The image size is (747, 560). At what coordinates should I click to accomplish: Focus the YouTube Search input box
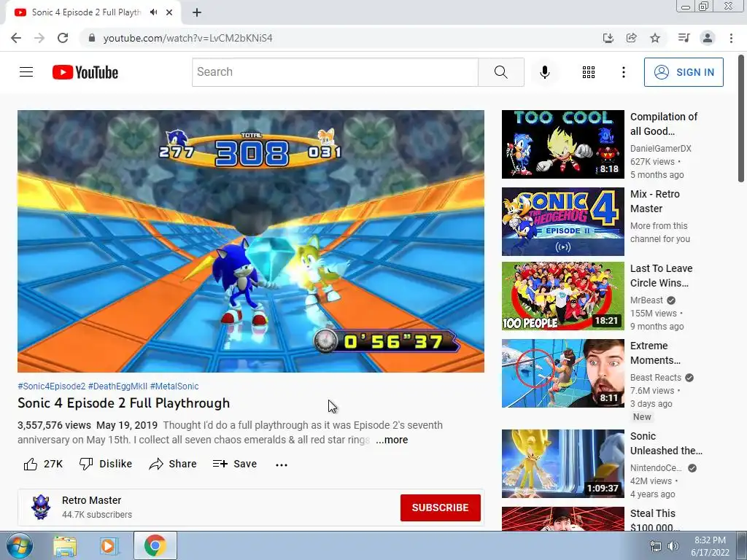coord(335,72)
